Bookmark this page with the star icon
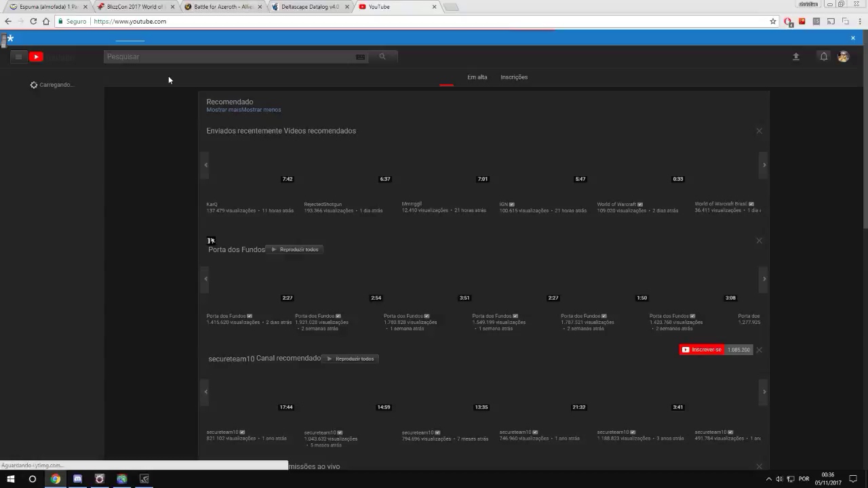The height and width of the screenshot is (488, 868). [772, 22]
